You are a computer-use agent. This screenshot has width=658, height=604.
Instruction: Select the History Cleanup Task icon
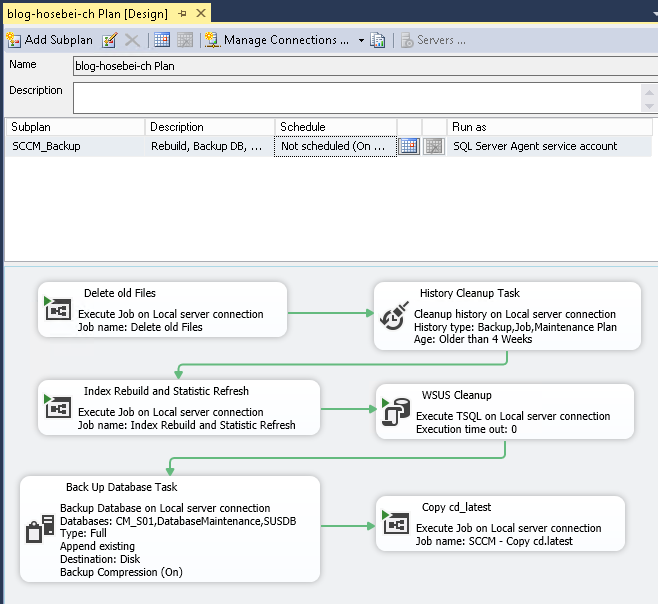point(394,316)
